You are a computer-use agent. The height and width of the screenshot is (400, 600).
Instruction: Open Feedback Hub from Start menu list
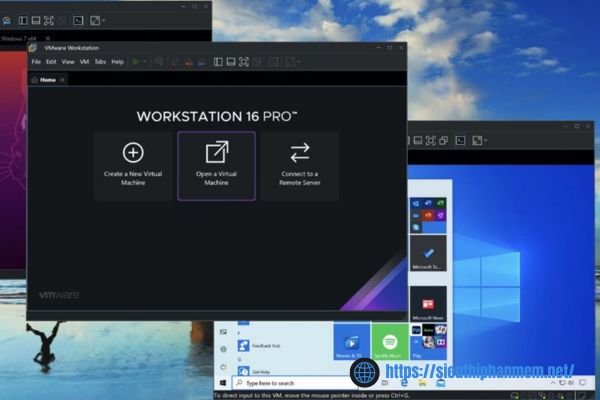[259, 346]
